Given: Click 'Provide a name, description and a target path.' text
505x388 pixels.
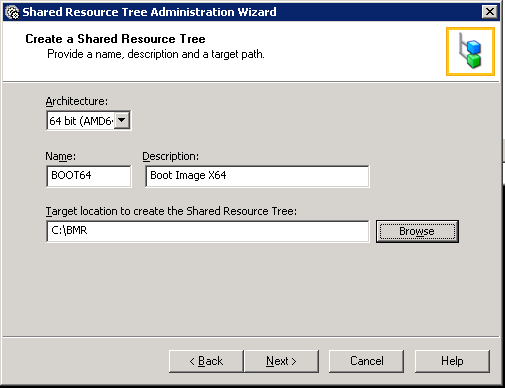Looking at the screenshot, I should pyautogui.click(x=156, y=54).
